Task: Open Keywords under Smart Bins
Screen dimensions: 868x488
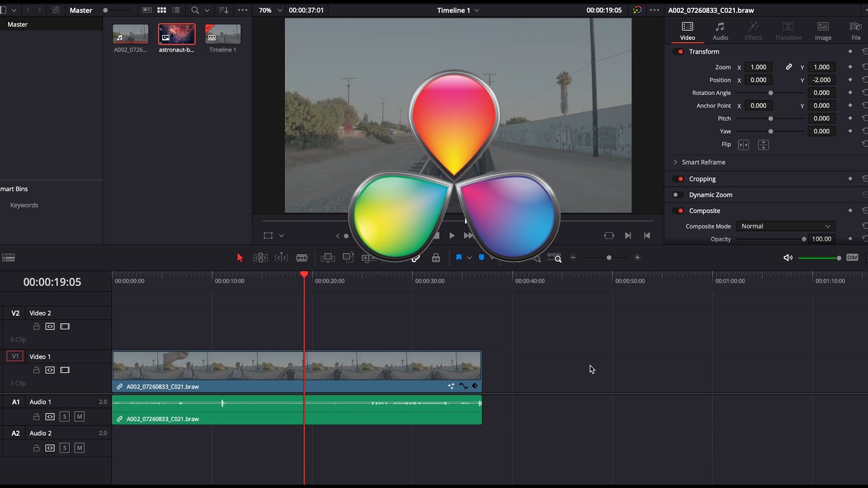Action: point(24,205)
